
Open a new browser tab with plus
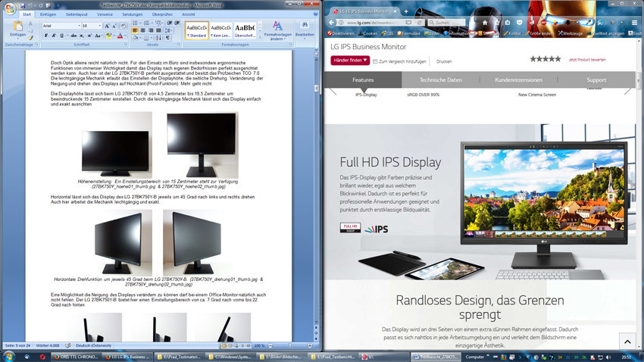point(406,11)
